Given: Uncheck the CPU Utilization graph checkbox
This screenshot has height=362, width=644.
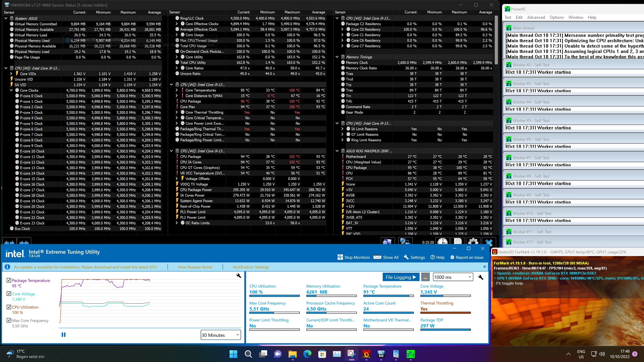Looking at the screenshot, I should coord(9,307).
